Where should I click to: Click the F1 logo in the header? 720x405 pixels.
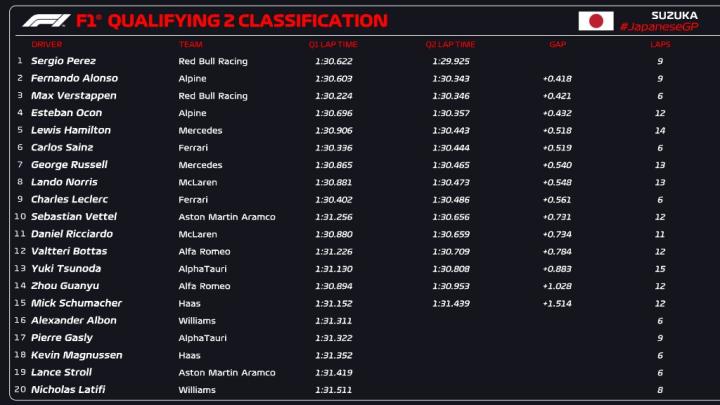pos(46,20)
